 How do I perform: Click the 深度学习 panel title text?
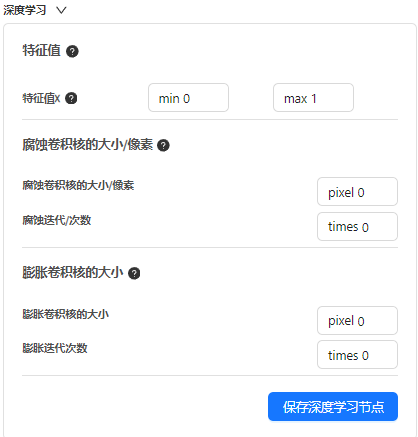click(x=25, y=10)
